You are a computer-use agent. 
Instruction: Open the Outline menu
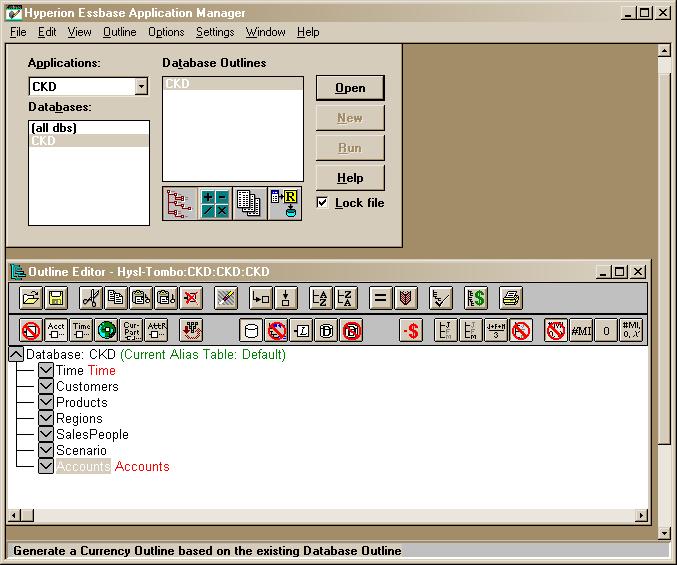click(x=120, y=32)
